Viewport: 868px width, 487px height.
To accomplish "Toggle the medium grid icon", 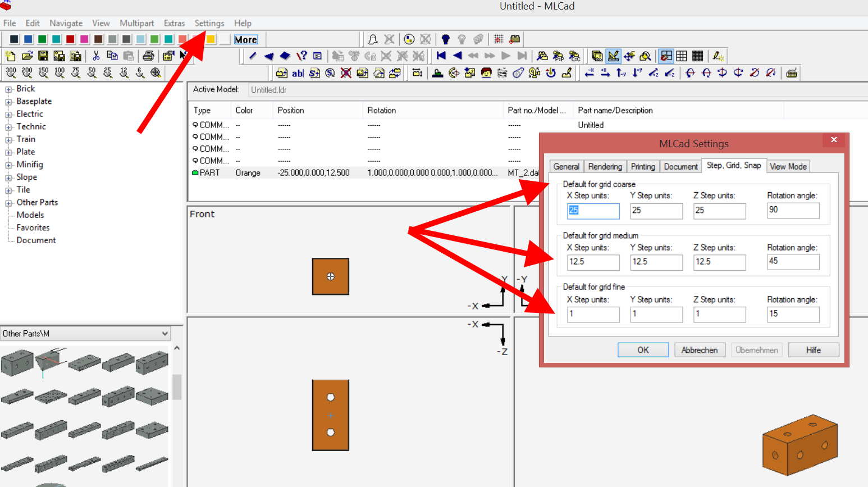I will pyautogui.click(x=682, y=56).
